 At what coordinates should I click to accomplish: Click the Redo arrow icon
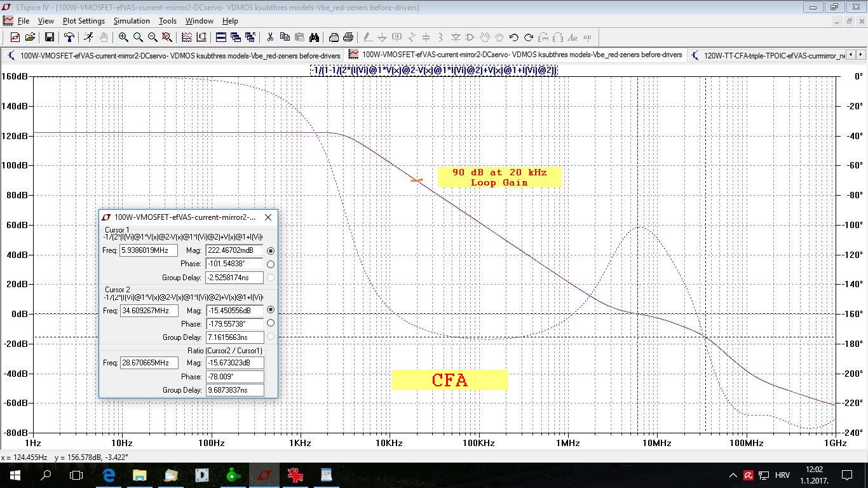pos(529,37)
